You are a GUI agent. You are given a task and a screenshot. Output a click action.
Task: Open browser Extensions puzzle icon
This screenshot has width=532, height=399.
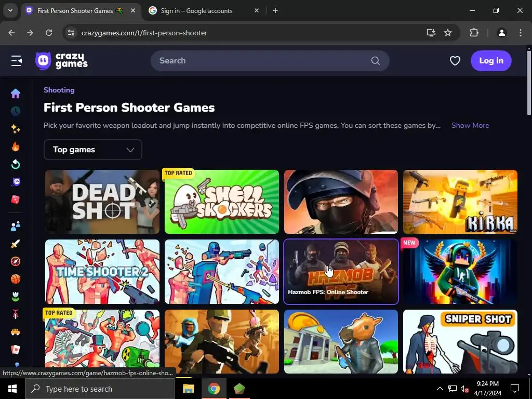point(474,33)
